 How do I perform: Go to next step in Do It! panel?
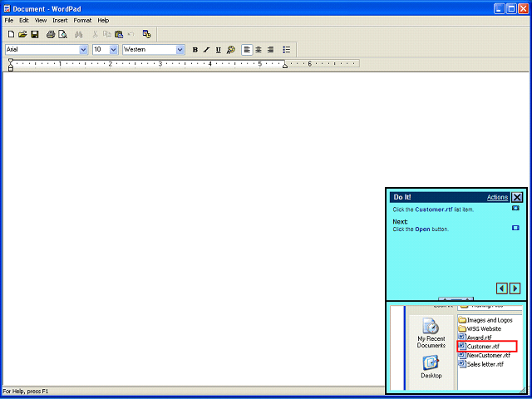pyautogui.click(x=515, y=288)
